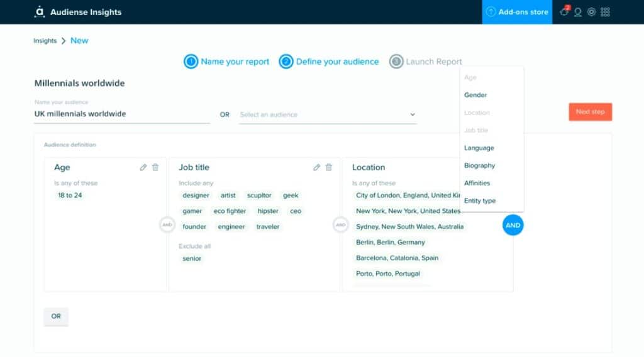
Task: Click the 'City of London, England' location
Action: click(408, 195)
